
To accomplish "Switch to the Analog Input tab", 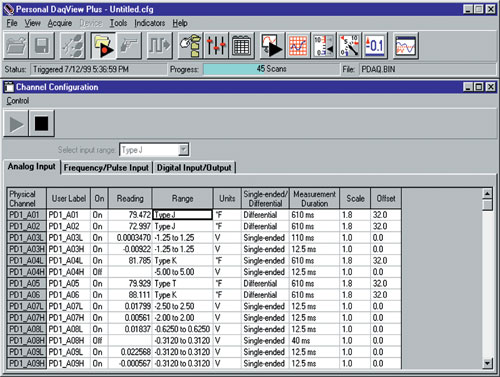I will 32,167.
